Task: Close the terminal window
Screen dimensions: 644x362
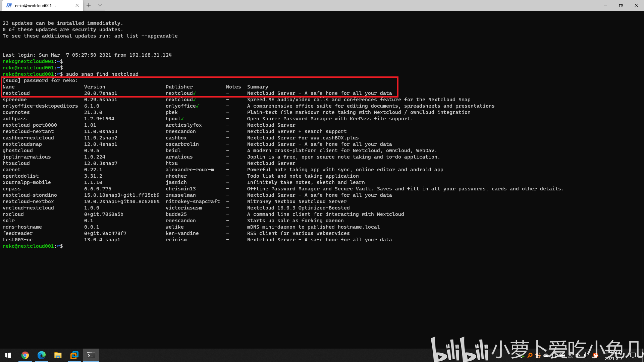Action: [636, 5]
